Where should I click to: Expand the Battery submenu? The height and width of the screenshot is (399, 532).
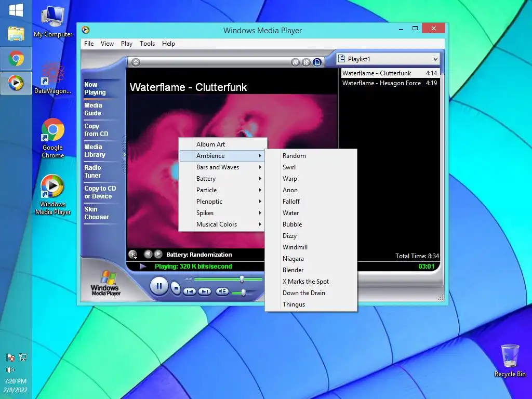[x=222, y=179]
